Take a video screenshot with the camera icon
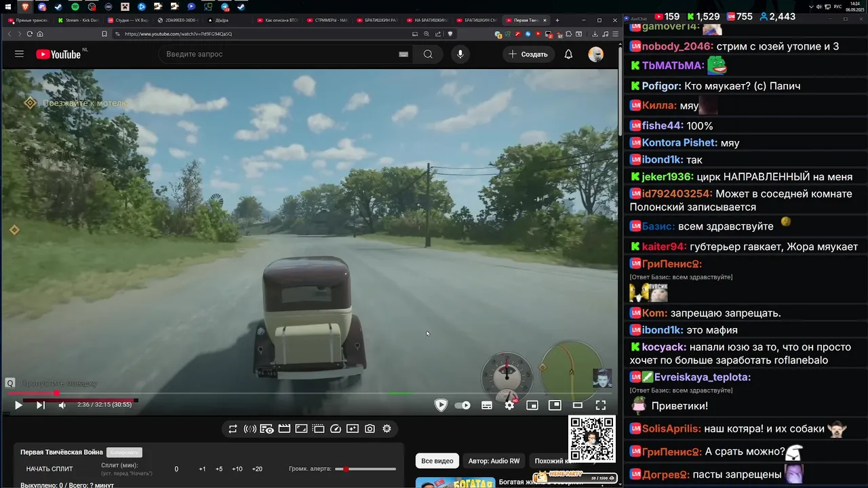The width and height of the screenshot is (868, 488). point(370,428)
